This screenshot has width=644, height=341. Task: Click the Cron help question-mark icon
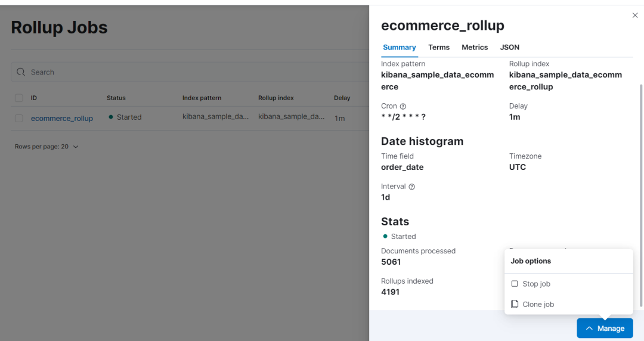click(x=403, y=106)
